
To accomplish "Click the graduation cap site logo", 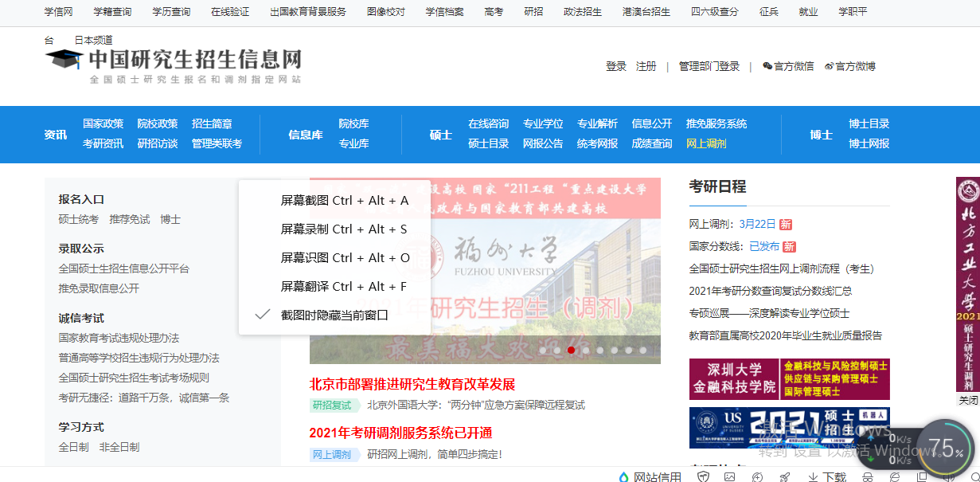I will tap(64, 58).
